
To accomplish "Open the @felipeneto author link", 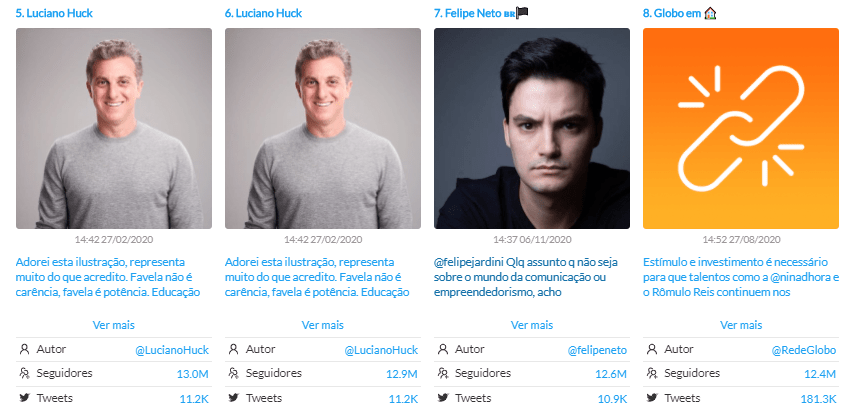I will (597, 350).
